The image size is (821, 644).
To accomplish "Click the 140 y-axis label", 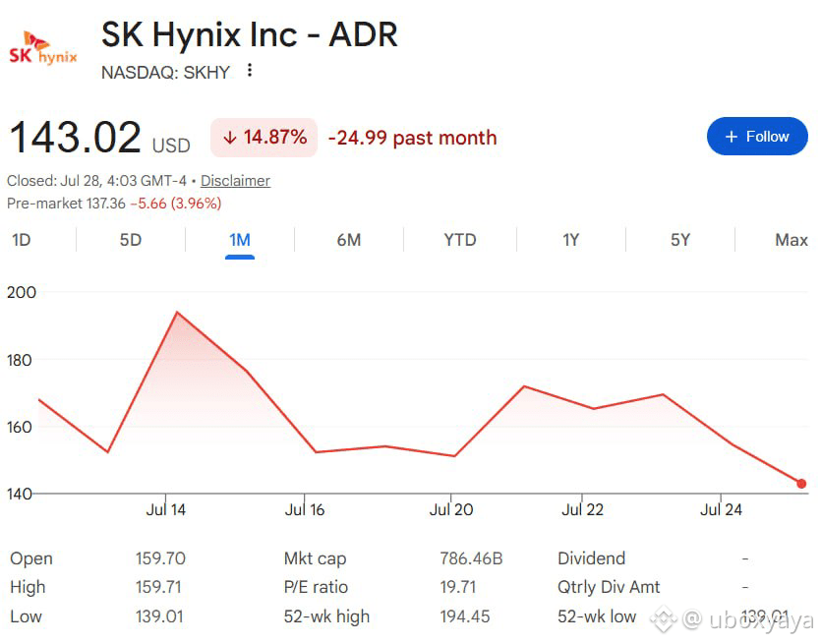I will click(x=19, y=494).
